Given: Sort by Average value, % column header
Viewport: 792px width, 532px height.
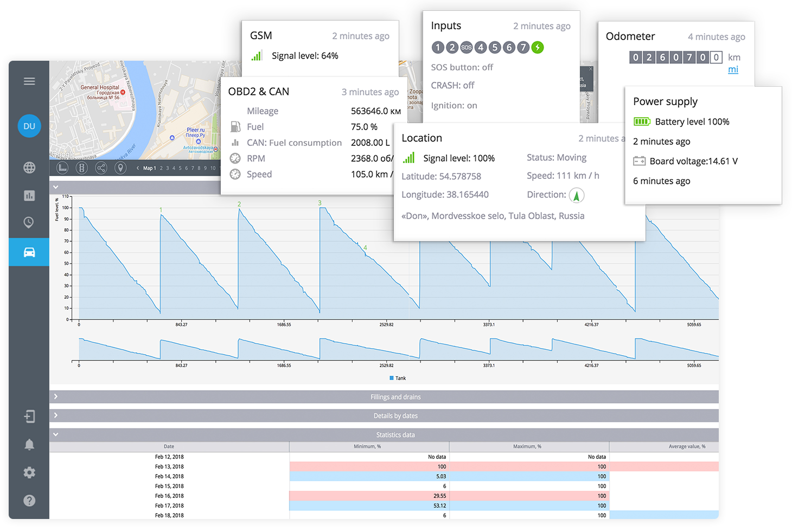Looking at the screenshot, I should [664, 446].
